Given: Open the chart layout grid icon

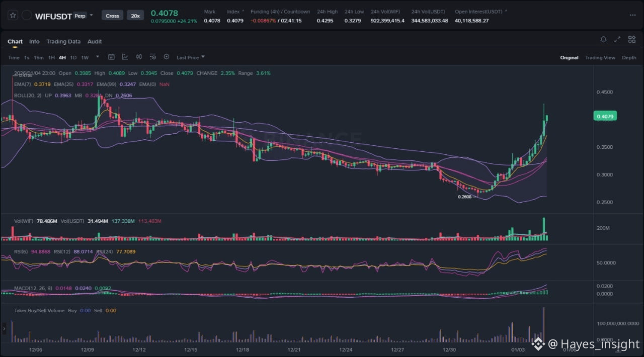Looking at the screenshot, I should pyautogui.click(x=631, y=39).
